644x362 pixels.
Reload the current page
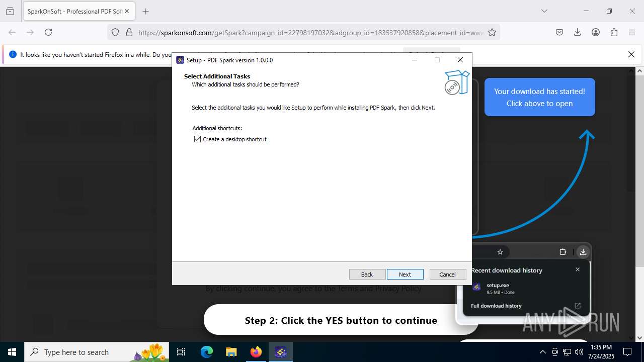(x=48, y=32)
